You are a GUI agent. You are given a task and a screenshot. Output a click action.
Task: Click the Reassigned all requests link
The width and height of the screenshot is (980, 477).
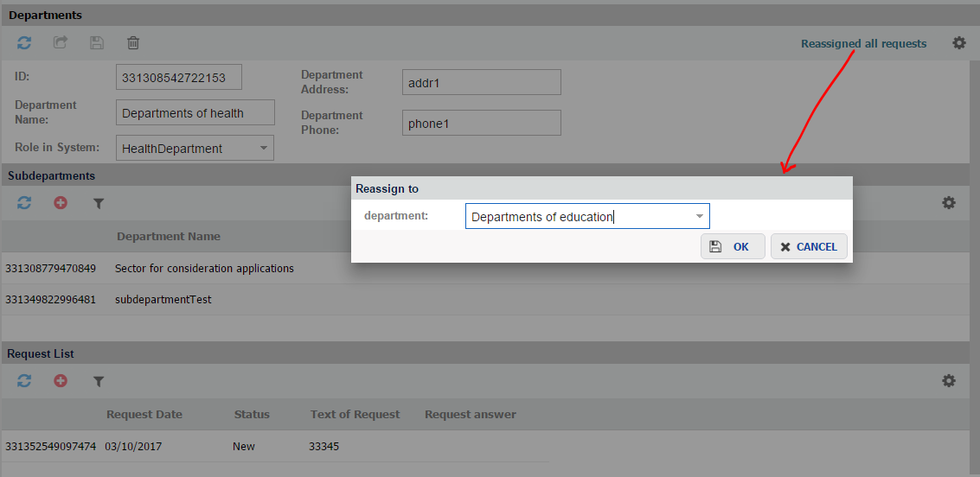pyautogui.click(x=863, y=43)
